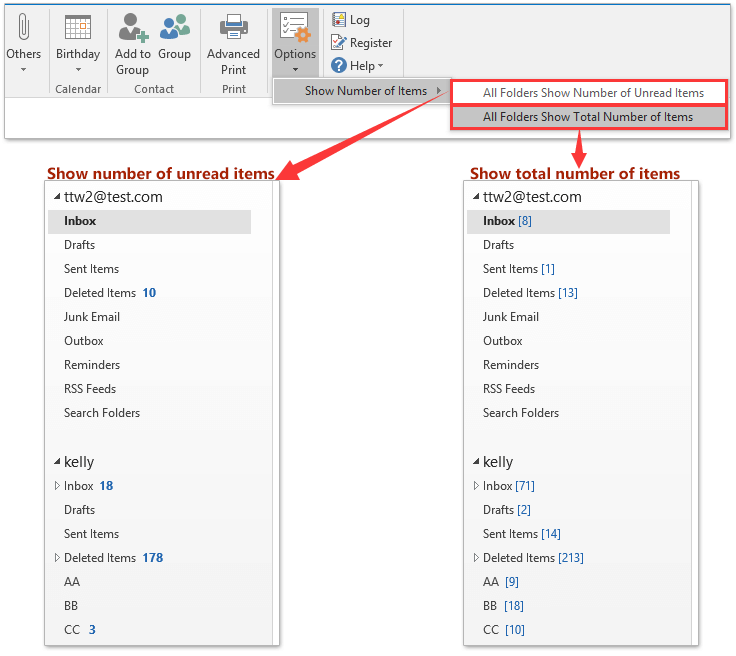Open Advanced Print printer icon
The width and height of the screenshot is (736, 656).
233,28
